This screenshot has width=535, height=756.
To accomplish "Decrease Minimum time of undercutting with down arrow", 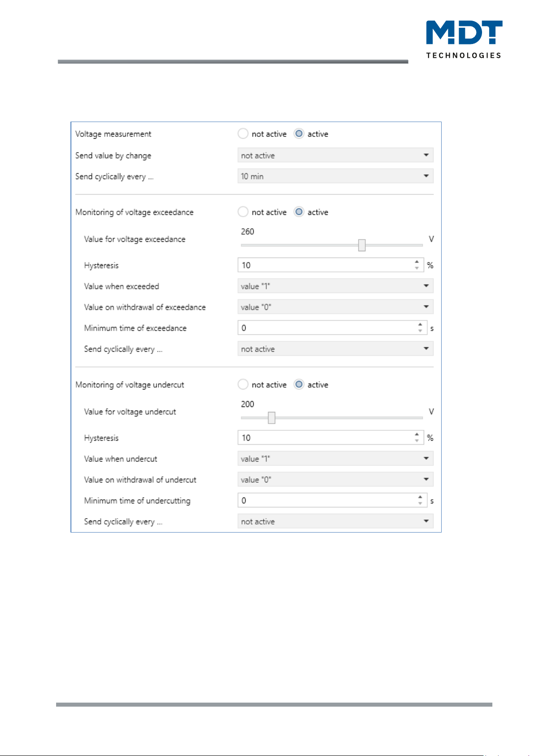I will point(420,503).
